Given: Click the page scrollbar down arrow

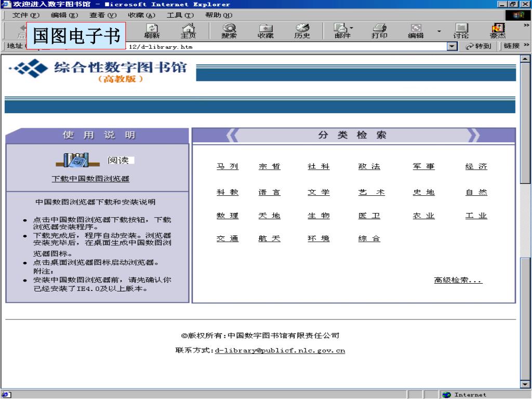Looking at the screenshot, I should [x=525, y=384].
